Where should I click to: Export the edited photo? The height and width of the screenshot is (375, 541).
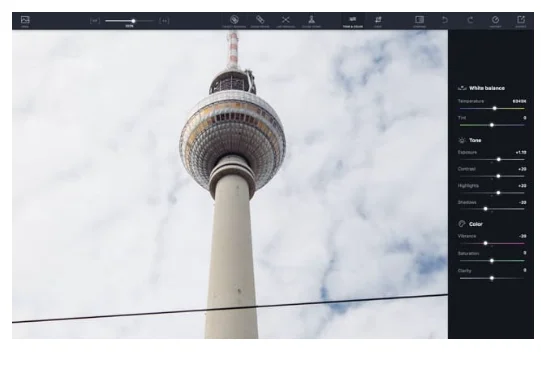click(x=521, y=21)
